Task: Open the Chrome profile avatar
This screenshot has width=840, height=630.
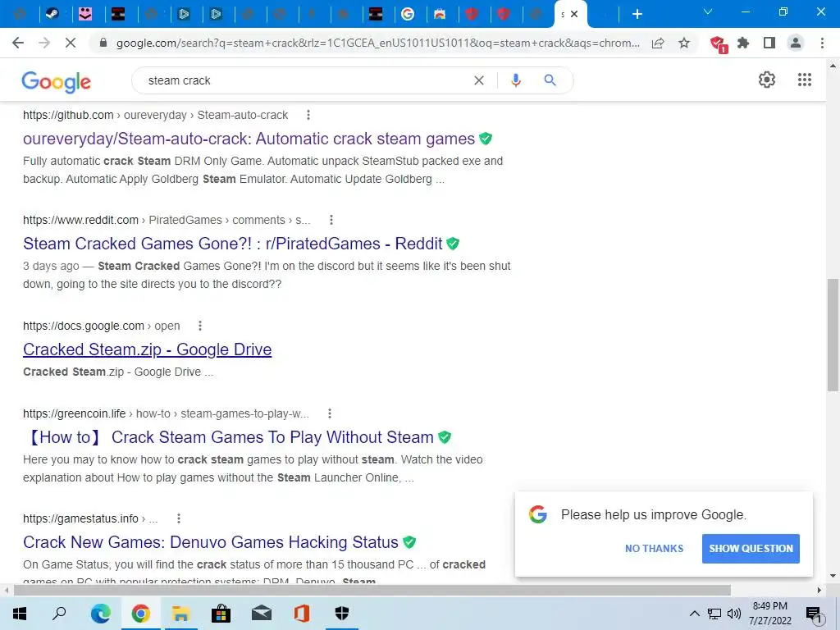Action: (x=796, y=43)
